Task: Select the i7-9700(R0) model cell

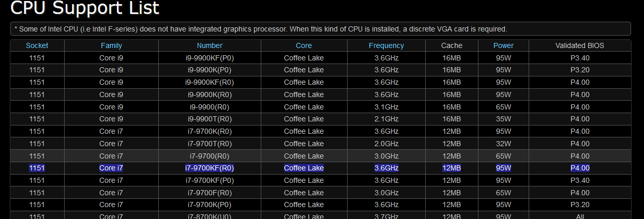Action: pyautogui.click(x=209, y=156)
